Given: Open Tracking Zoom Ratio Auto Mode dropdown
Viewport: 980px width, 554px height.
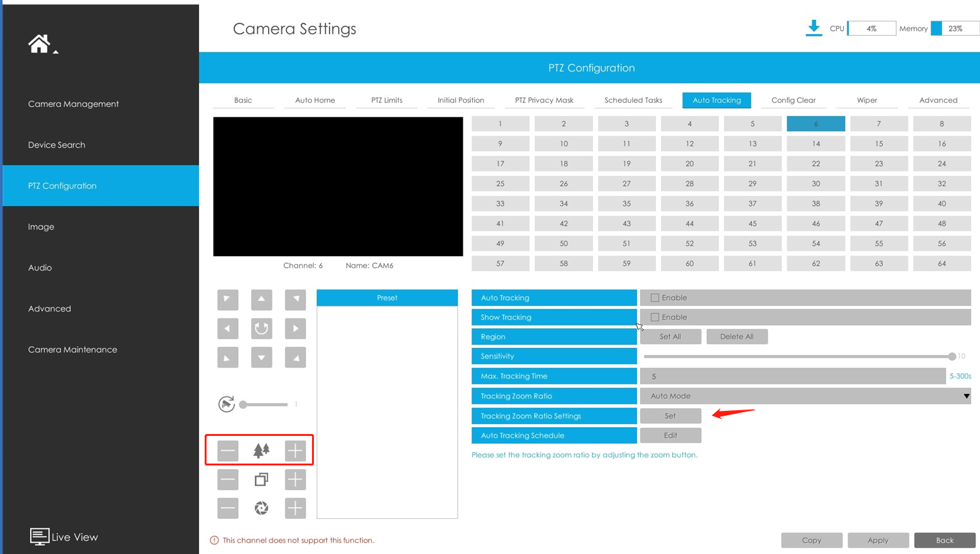Looking at the screenshot, I should 805,396.
